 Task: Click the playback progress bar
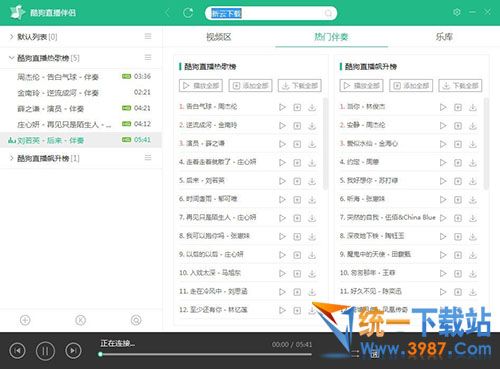pos(205,354)
